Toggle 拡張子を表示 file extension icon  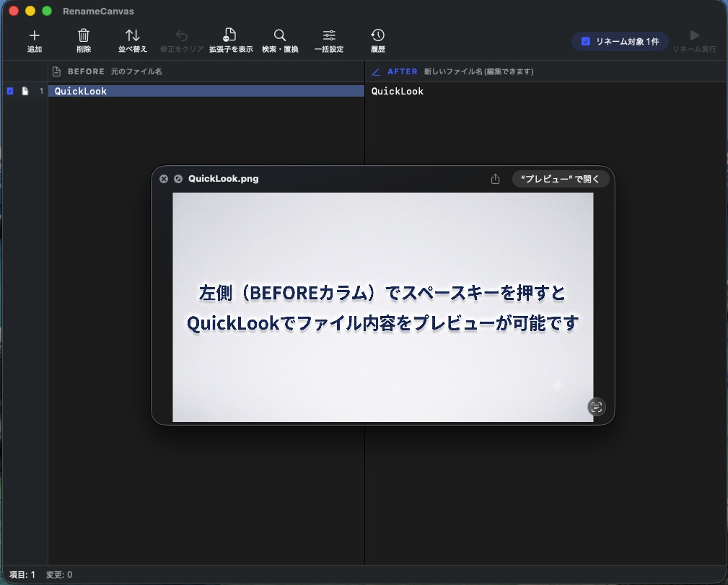pos(230,35)
